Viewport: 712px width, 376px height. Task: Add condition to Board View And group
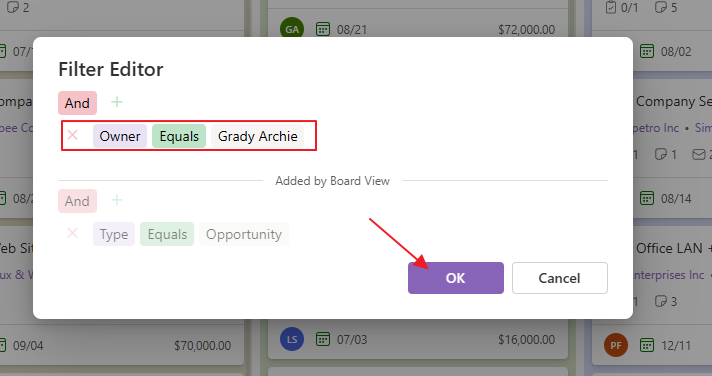[x=117, y=200]
